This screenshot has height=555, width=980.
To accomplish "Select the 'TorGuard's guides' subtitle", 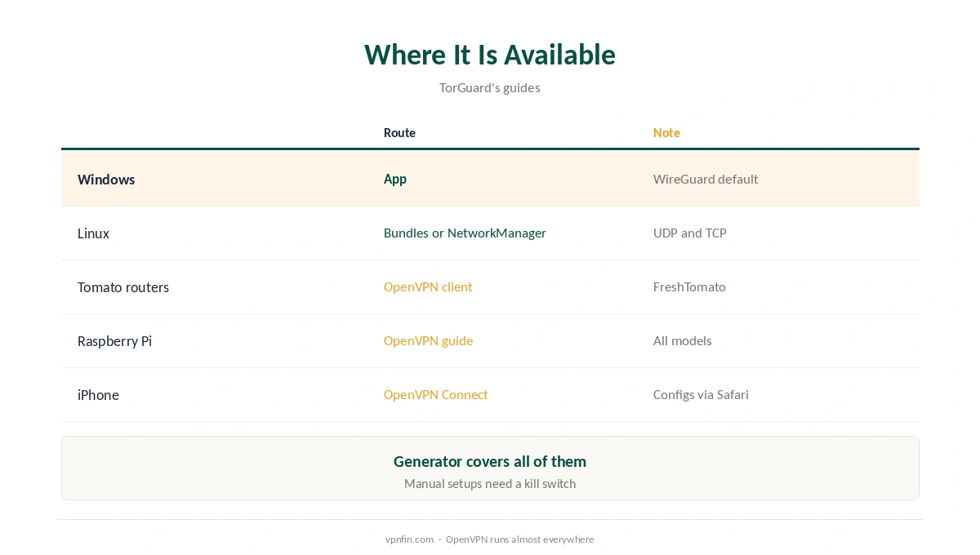I will (x=490, y=87).
